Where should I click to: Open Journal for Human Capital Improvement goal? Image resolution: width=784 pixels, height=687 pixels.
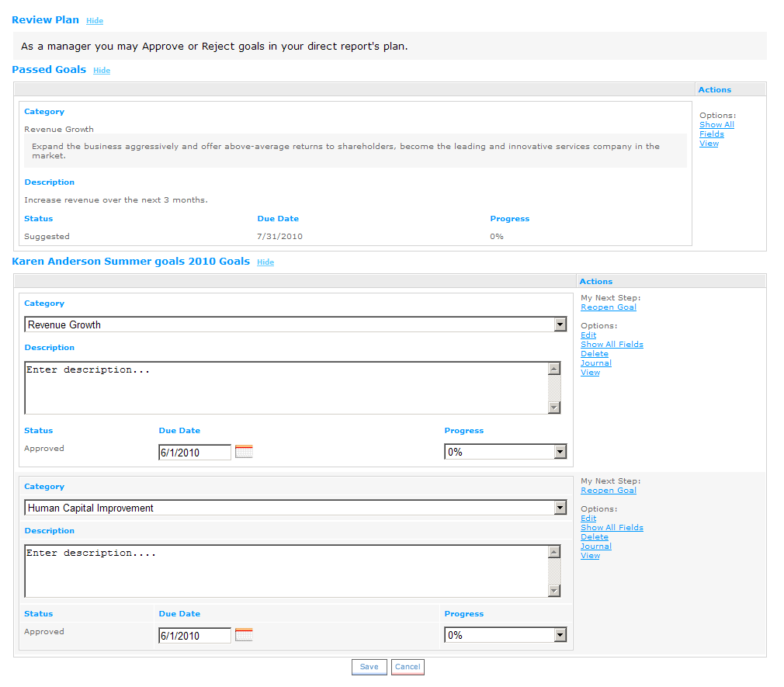point(596,546)
